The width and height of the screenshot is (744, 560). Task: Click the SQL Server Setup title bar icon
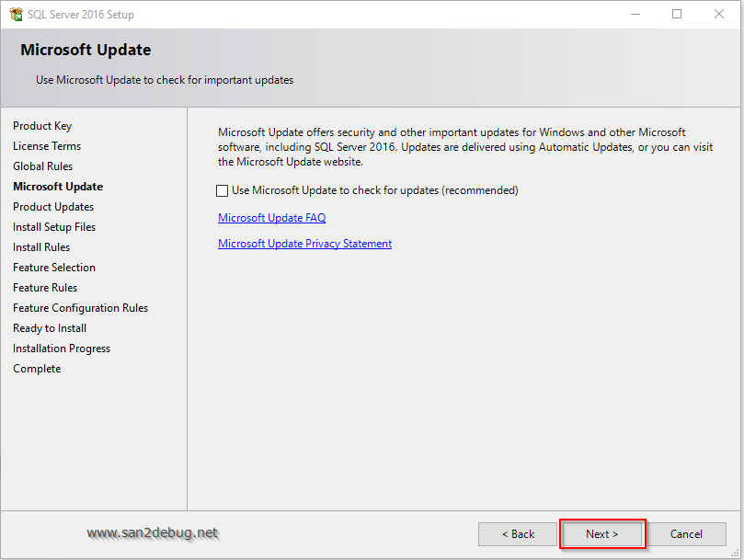click(16, 14)
